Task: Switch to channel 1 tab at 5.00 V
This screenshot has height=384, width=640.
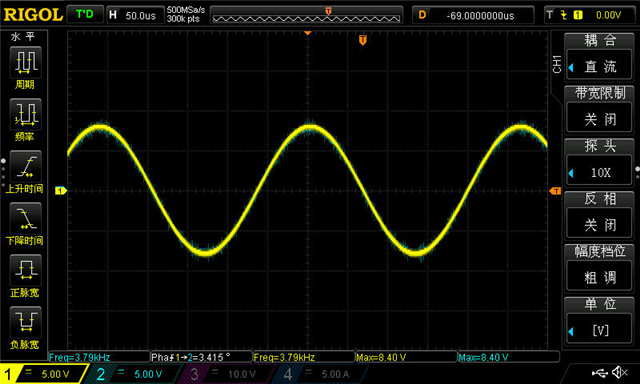Action: [x=43, y=374]
